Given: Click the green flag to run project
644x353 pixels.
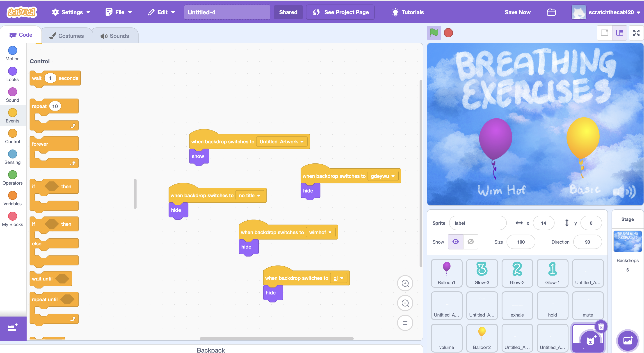Looking at the screenshot, I should point(434,33).
